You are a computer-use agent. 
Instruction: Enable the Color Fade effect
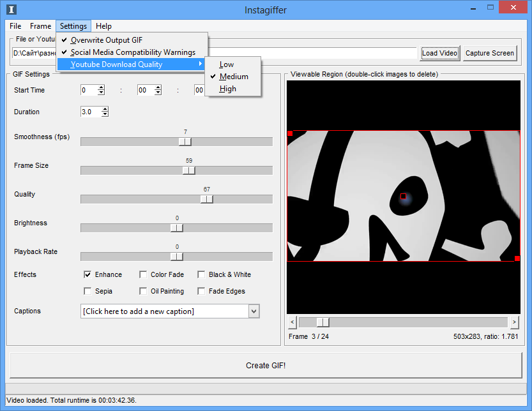click(x=143, y=274)
